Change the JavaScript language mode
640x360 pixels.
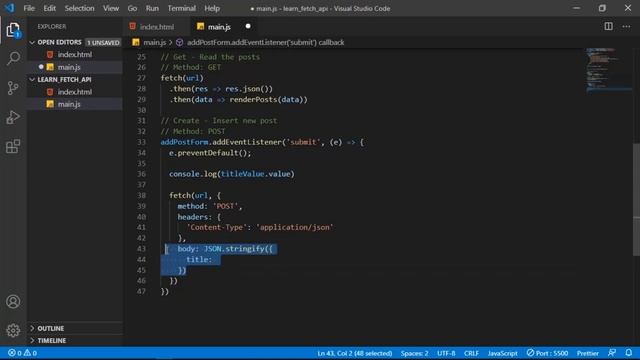[502, 353]
